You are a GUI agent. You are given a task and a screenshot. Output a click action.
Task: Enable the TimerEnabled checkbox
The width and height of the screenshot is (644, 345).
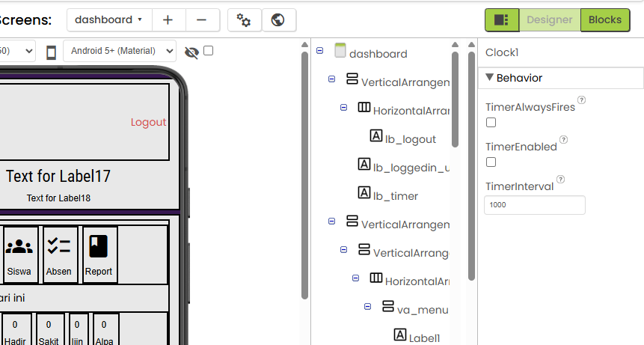click(491, 162)
